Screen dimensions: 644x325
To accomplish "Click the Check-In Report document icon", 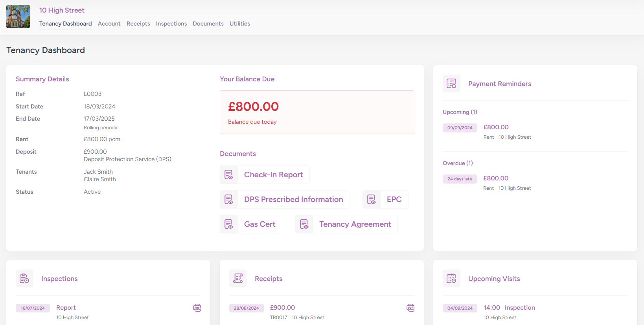I will tap(229, 174).
